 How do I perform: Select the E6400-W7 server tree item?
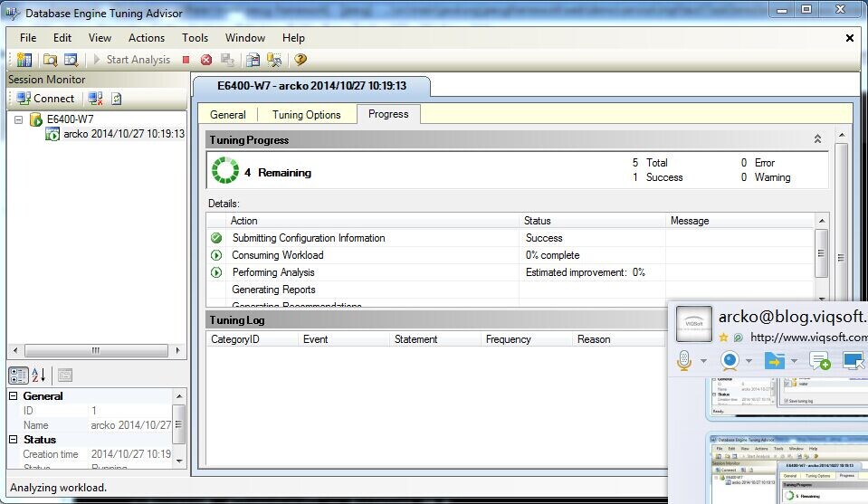(70, 119)
